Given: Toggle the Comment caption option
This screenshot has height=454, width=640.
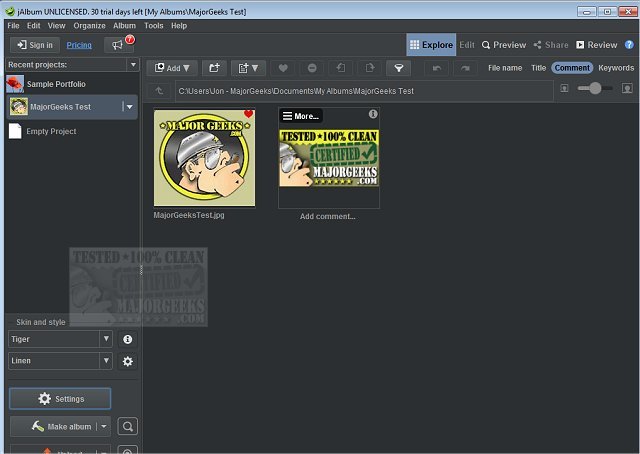Looking at the screenshot, I should (x=571, y=68).
